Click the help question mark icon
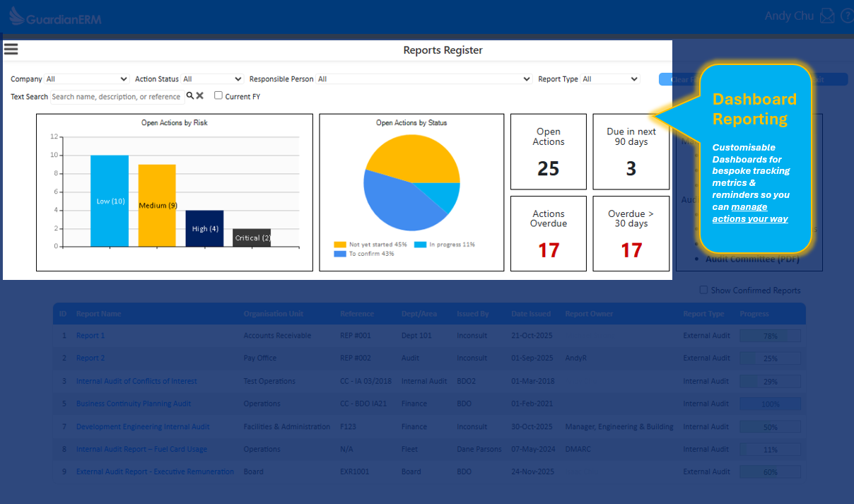This screenshot has height=504, width=854. pos(846,16)
